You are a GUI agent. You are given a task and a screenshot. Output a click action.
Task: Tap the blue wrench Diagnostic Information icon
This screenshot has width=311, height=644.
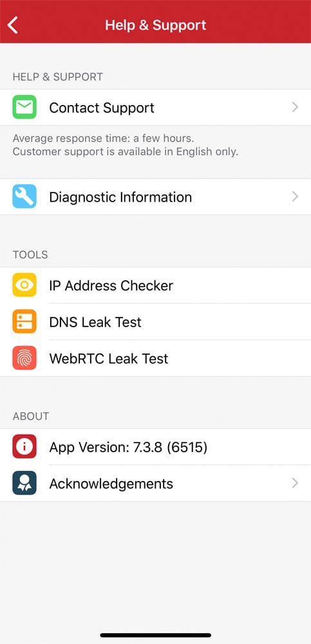click(24, 196)
